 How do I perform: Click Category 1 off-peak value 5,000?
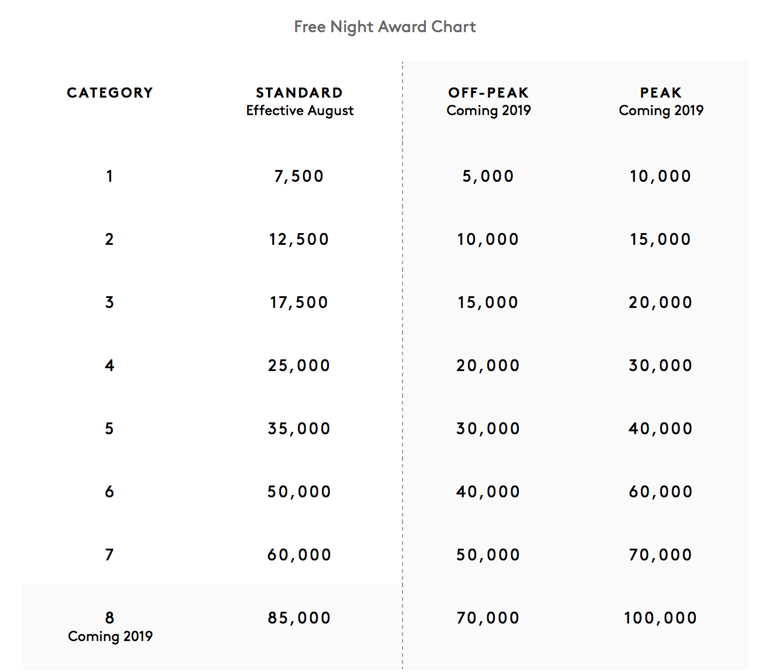[488, 176]
